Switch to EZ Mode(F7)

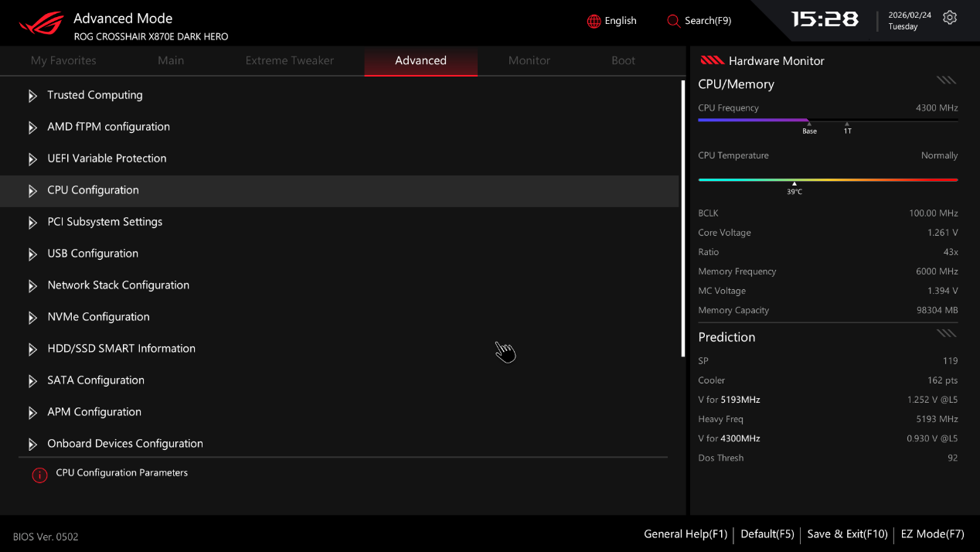coord(932,534)
